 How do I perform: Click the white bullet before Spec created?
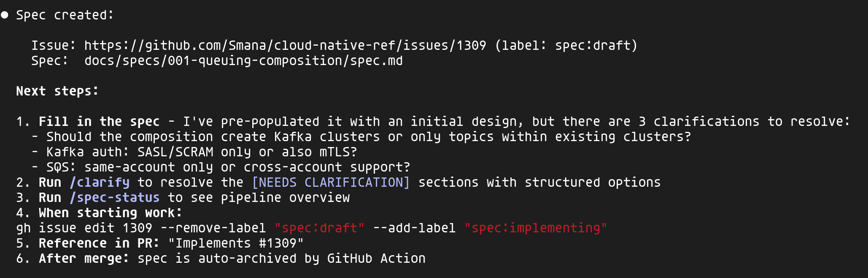coord(5,15)
